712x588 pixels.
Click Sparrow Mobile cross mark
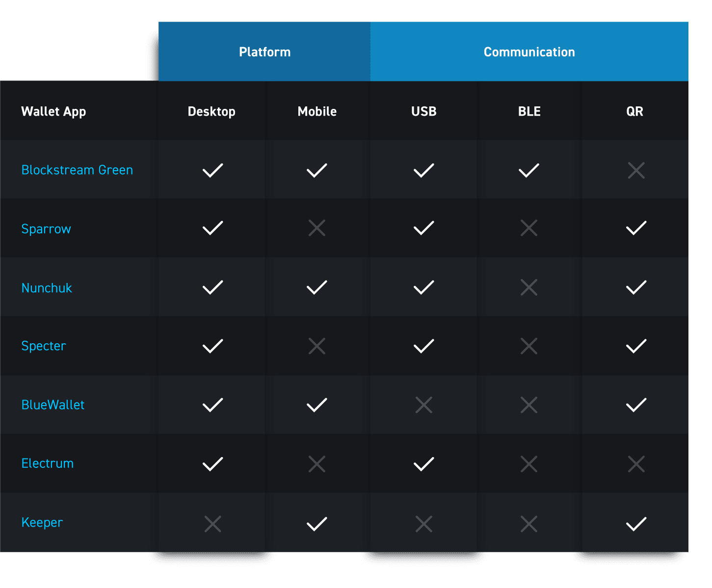[317, 228]
